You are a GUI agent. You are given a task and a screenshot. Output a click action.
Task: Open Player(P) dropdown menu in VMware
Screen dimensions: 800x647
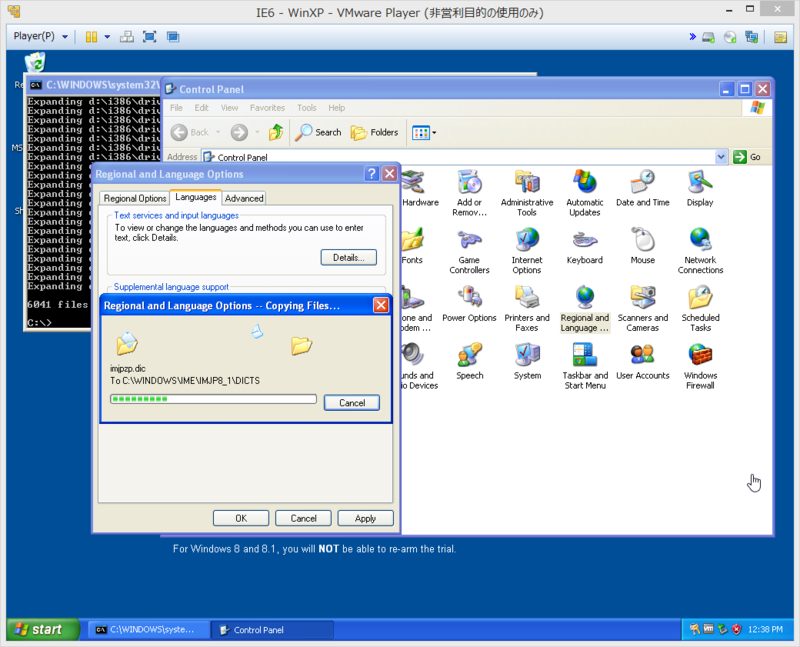[40, 36]
